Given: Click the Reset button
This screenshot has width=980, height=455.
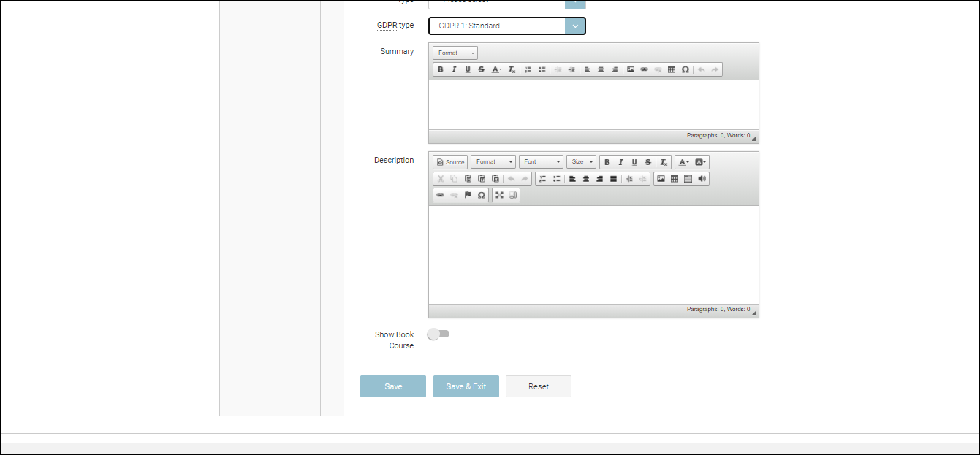Looking at the screenshot, I should click(538, 386).
